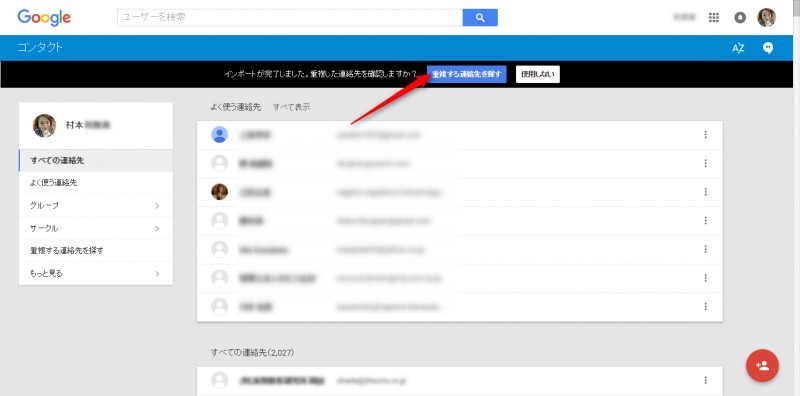The image size is (800, 396).
Task: Click the よく使う連絡先 heading above the contact list
Action: click(x=236, y=107)
